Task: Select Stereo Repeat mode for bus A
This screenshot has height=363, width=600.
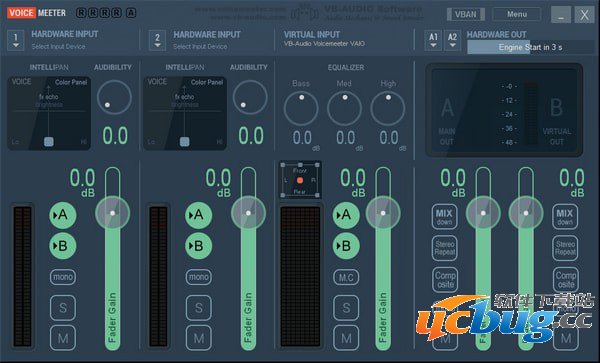Action: pos(444,248)
